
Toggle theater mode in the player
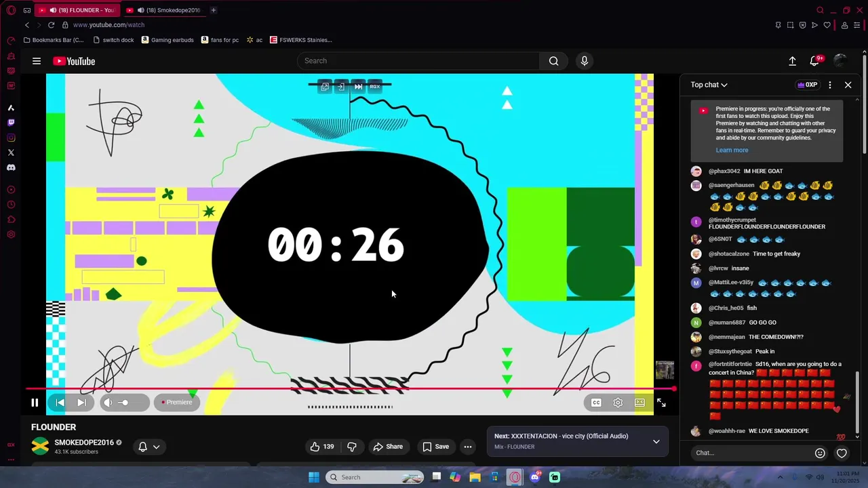pos(639,403)
